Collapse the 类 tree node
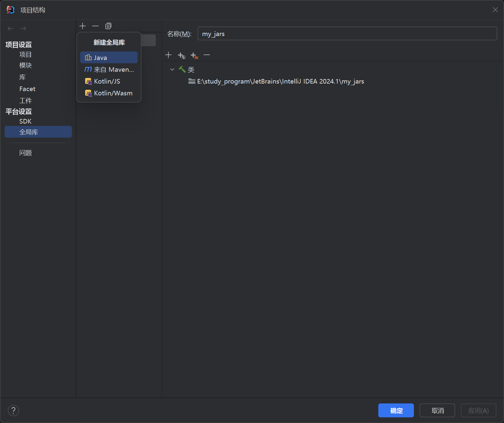Viewport: 504px width, 423px height. pos(172,69)
